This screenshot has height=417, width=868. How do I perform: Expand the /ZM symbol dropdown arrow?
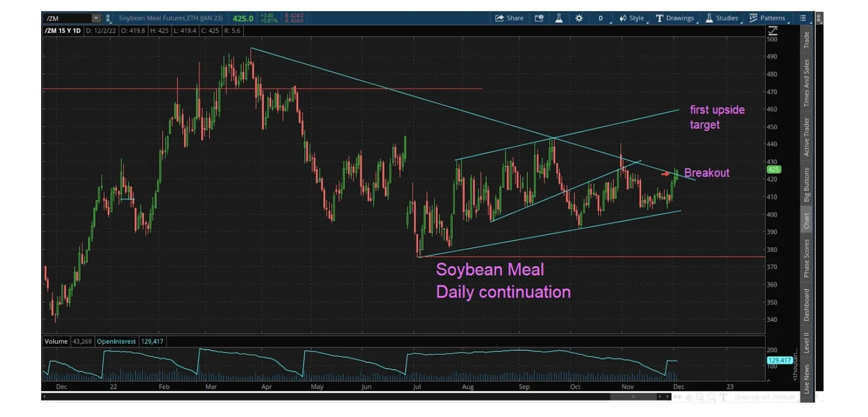pos(96,18)
